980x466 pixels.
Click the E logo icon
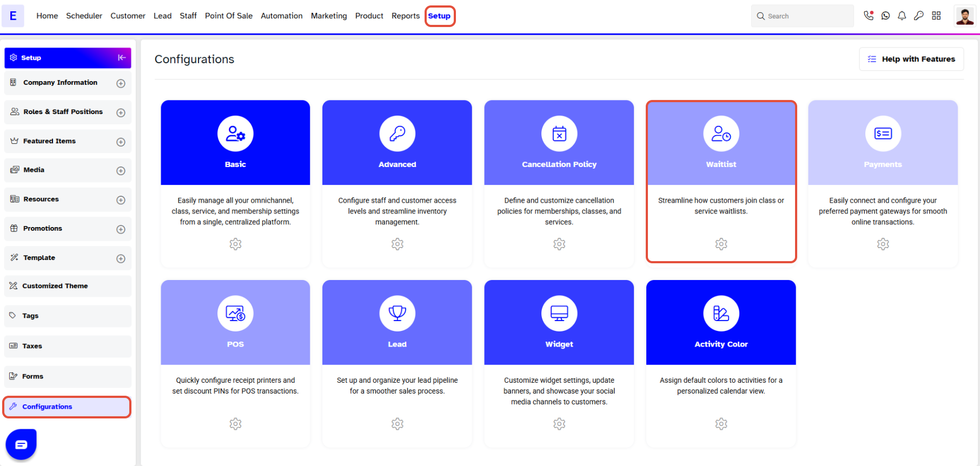(13, 16)
